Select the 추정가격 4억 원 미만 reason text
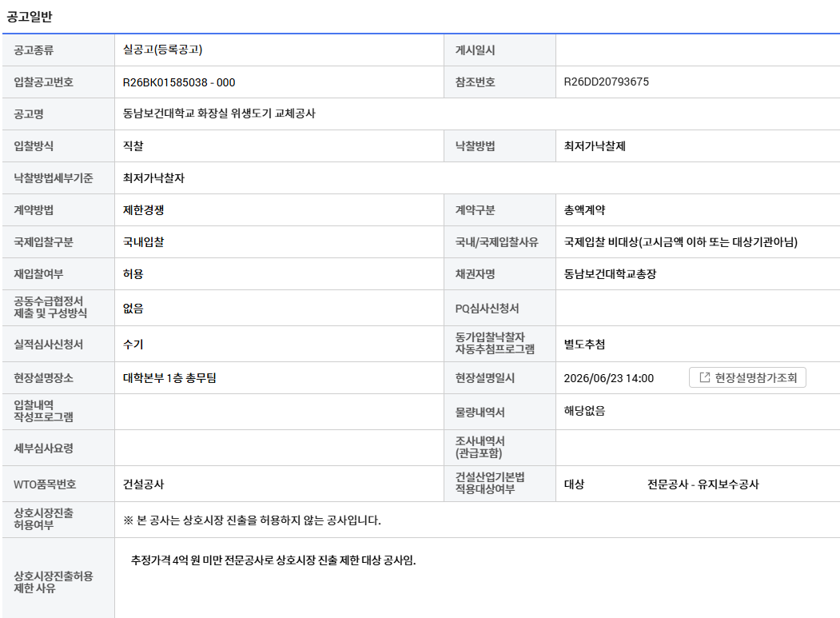Viewport: 840px width, 618px height. coord(273,560)
